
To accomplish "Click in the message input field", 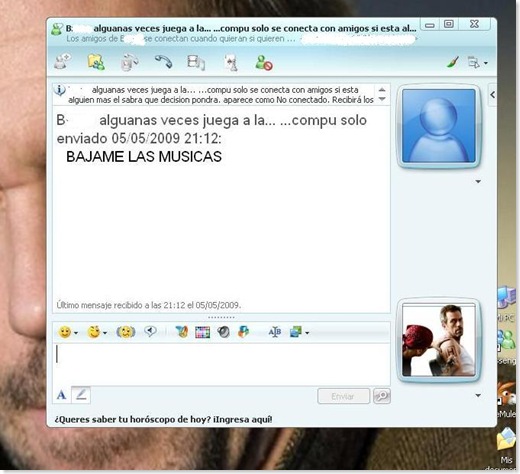I will coord(221,363).
